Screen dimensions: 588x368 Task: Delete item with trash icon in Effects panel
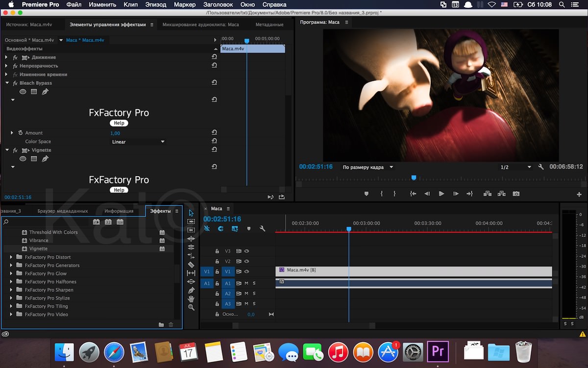[171, 324]
